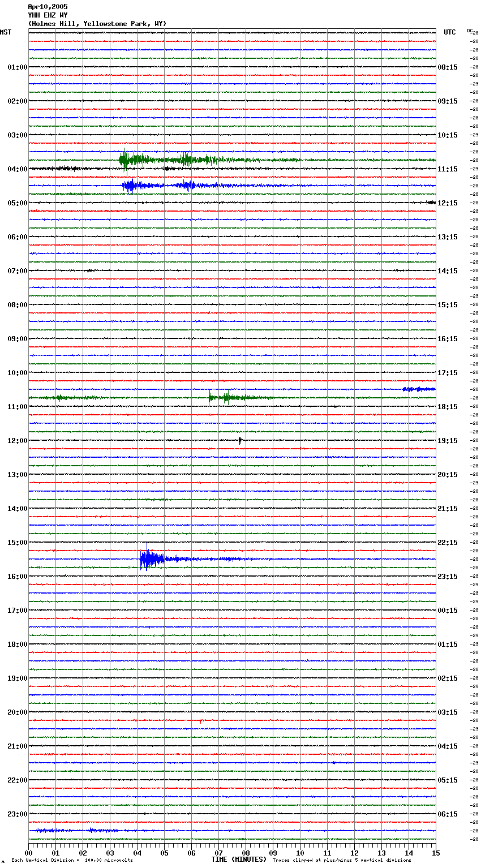Select the 10:00 MST row label
Viewport: 481px width, 868px height.
(x=18, y=373)
